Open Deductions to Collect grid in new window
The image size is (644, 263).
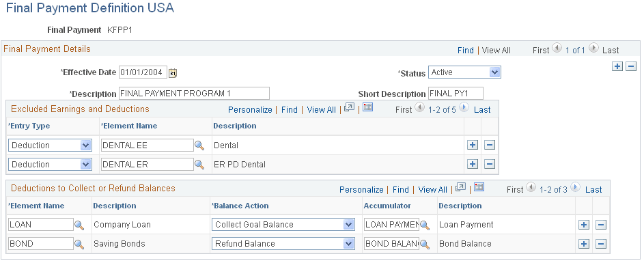(460, 187)
